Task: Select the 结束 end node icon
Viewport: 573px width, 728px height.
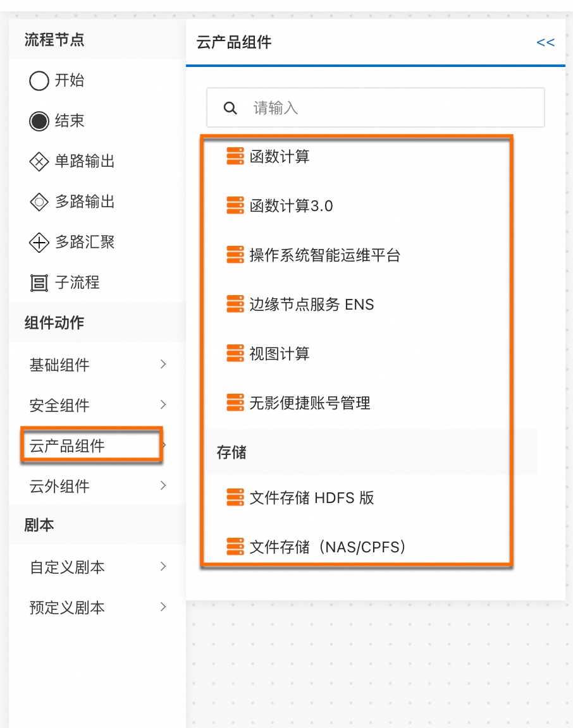Action: tap(39, 121)
